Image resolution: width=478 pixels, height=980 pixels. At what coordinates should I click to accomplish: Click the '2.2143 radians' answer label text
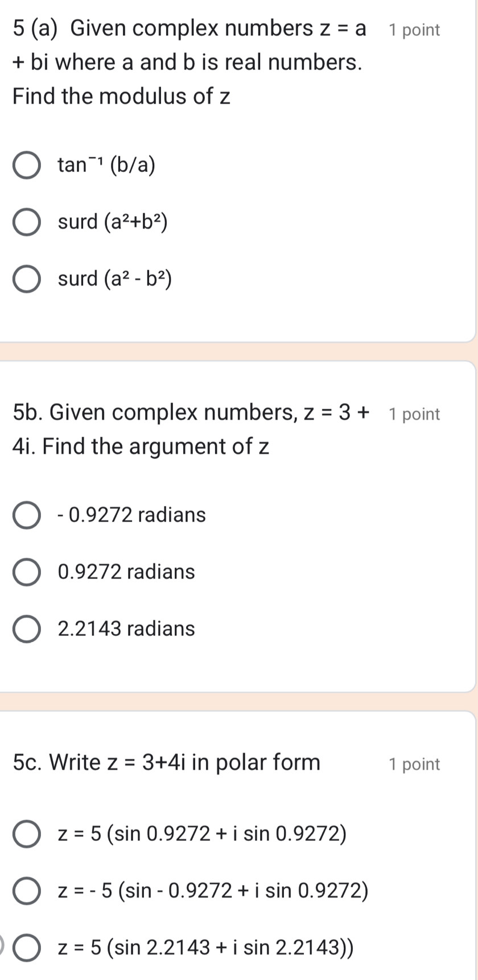click(x=126, y=629)
